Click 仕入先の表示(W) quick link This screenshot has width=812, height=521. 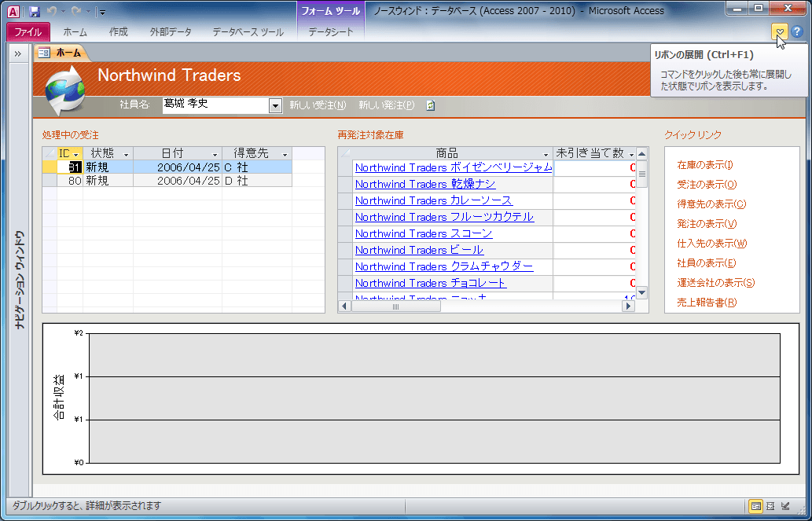[x=712, y=244]
